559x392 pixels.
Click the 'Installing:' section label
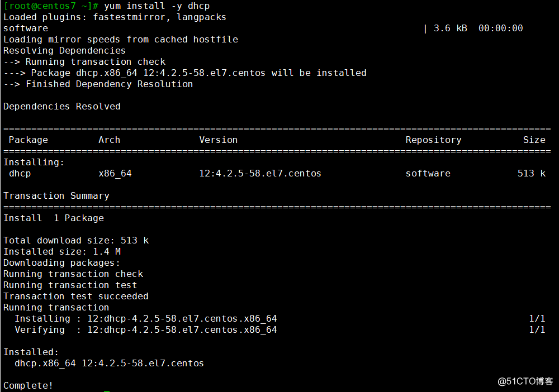pos(34,162)
